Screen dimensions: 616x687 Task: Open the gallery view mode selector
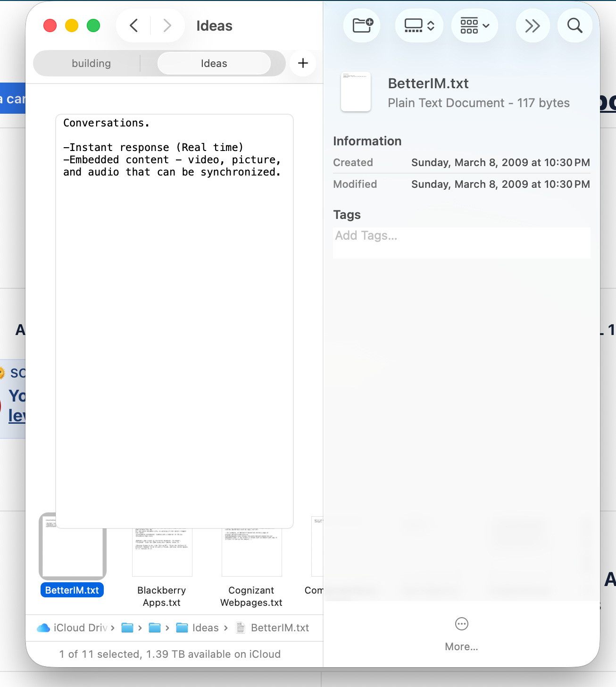[x=419, y=25]
